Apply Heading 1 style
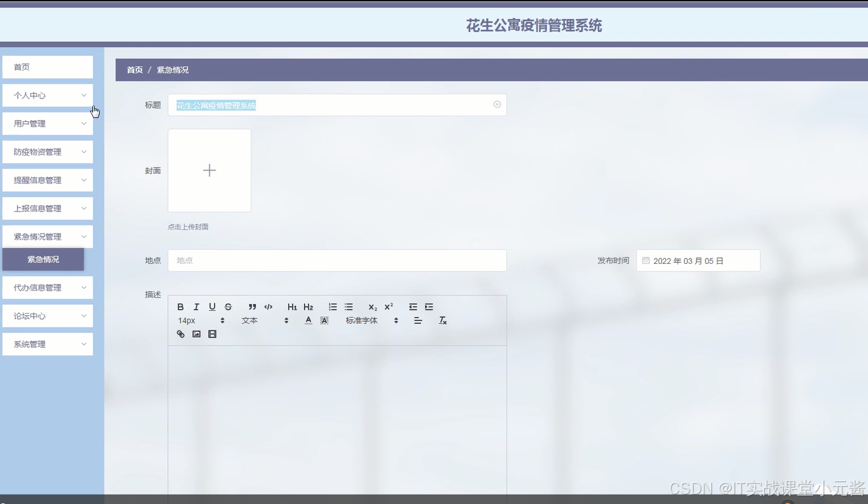868x504 pixels. [x=292, y=307]
